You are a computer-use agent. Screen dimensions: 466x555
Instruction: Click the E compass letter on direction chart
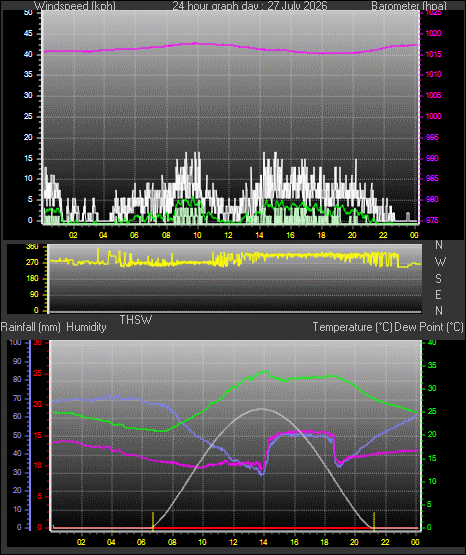[x=438, y=295]
